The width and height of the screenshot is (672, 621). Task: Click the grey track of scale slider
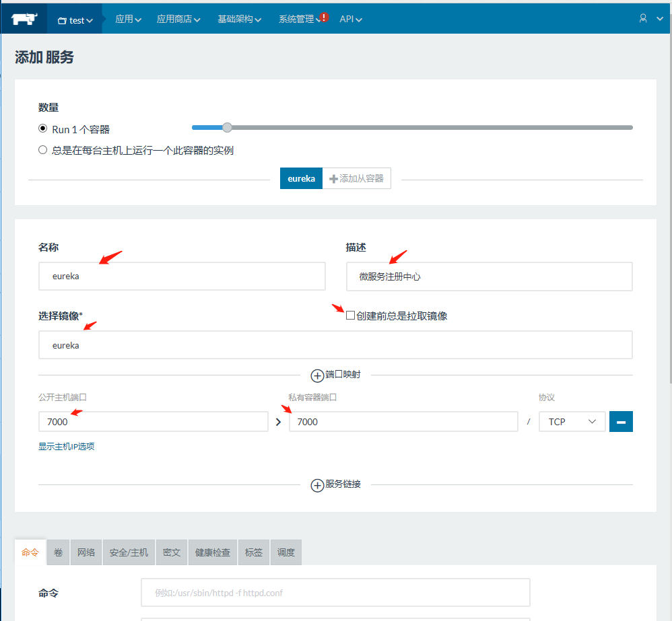pos(432,127)
